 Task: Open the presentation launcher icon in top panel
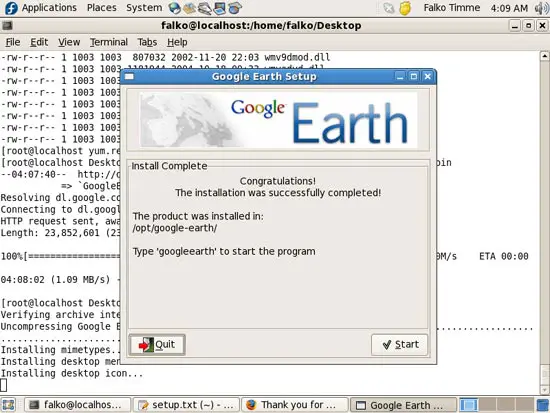[x=220, y=8]
